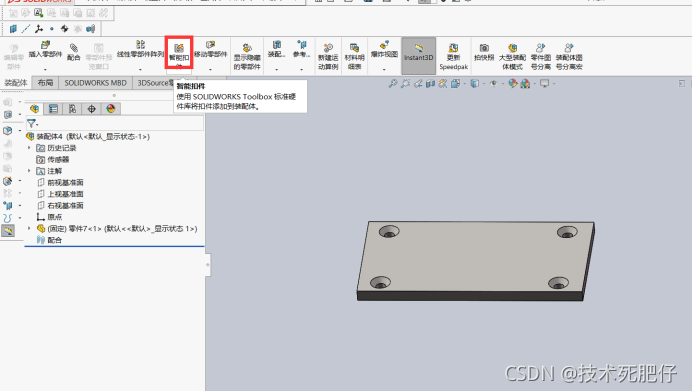
Task: Select 前视基准面 Front Plane
Action: 61,183
